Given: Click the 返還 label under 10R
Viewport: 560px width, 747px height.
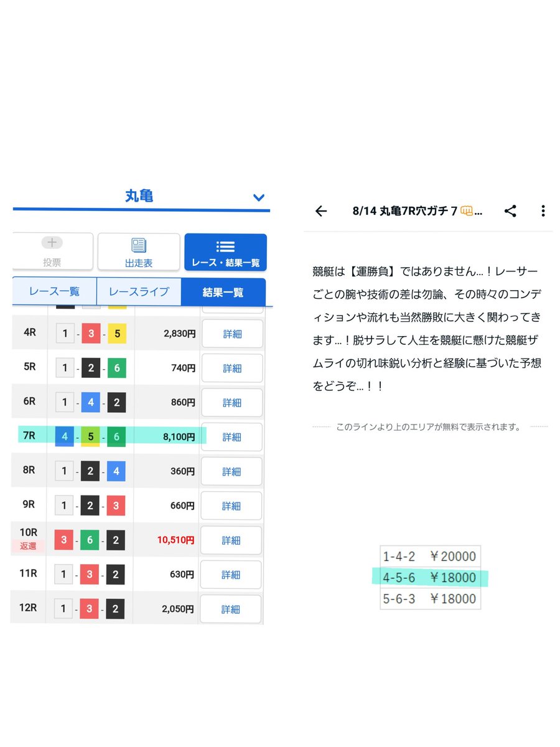Looking at the screenshot, I should tap(28, 546).
